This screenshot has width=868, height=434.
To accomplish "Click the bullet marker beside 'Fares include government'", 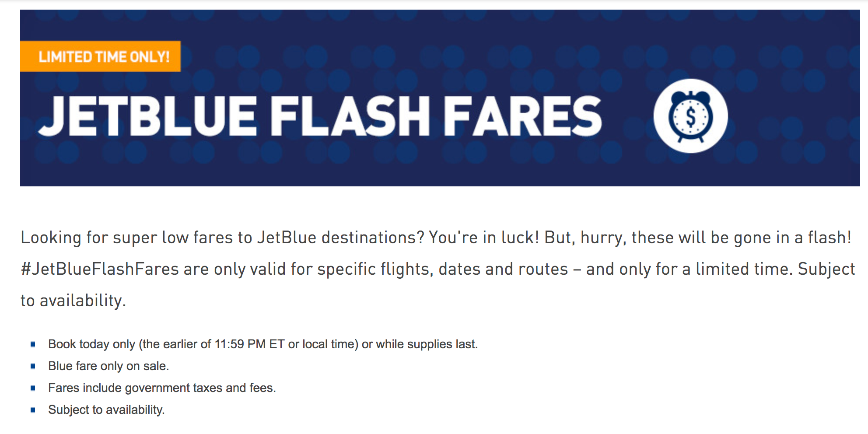I will tap(33, 388).
